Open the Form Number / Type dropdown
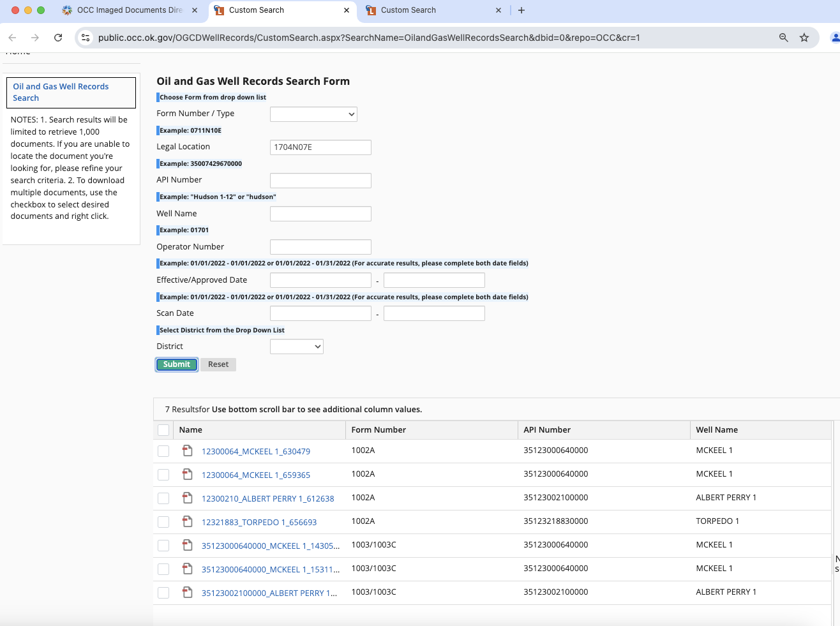 313,114
